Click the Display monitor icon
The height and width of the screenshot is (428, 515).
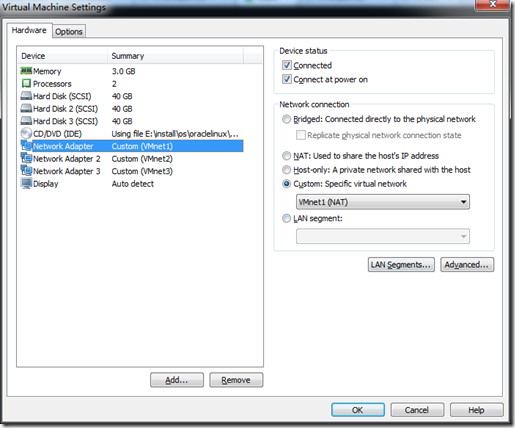[x=26, y=183]
